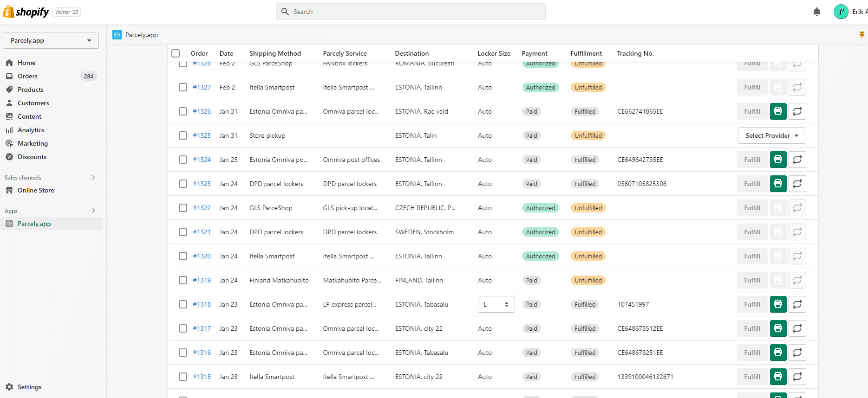The height and width of the screenshot is (398, 868).
Task: Open order #1327 link
Action: point(202,87)
